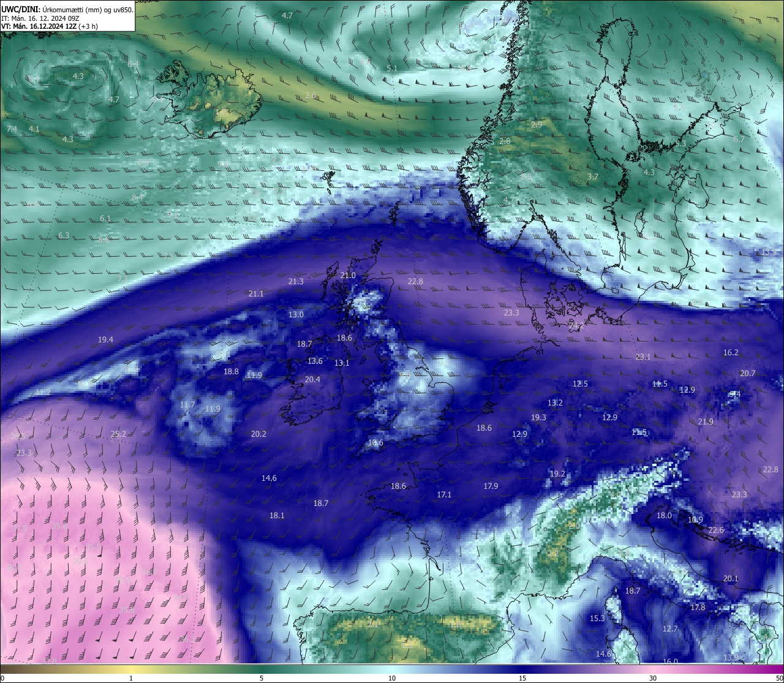This screenshot has height=683, width=784.
Task: Click the 19.2 value on the map
Action: (557, 474)
